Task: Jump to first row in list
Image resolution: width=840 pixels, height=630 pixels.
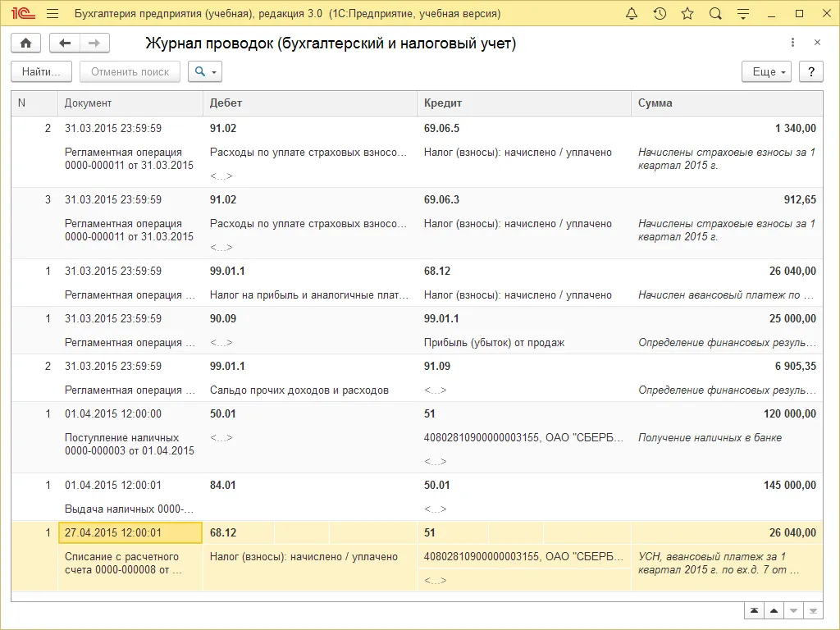Action: tap(755, 610)
